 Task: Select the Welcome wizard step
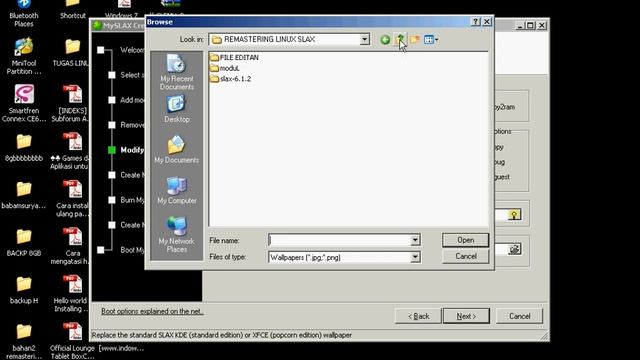point(121,50)
